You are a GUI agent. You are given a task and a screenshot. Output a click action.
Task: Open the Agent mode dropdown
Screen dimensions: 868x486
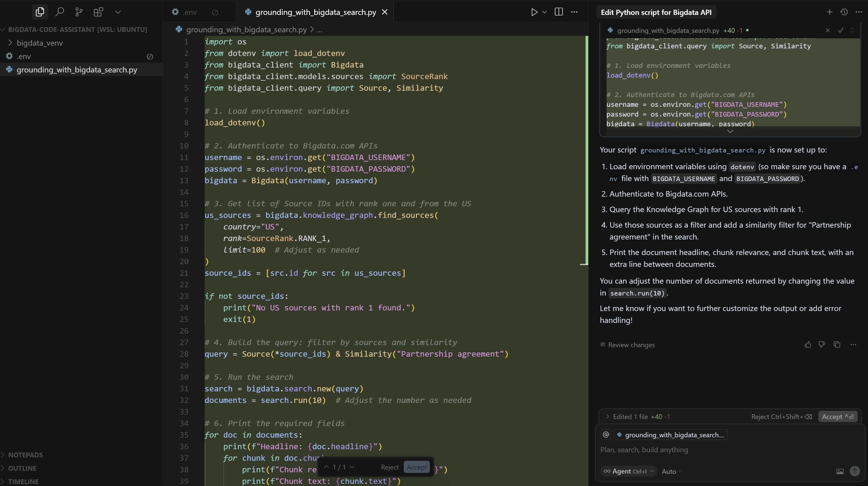point(629,471)
